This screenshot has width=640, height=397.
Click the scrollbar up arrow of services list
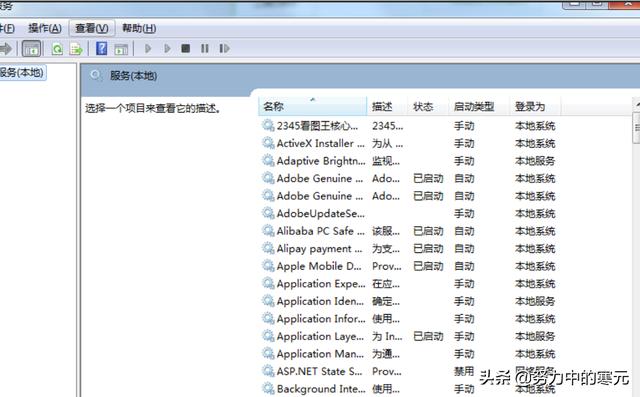[637, 105]
